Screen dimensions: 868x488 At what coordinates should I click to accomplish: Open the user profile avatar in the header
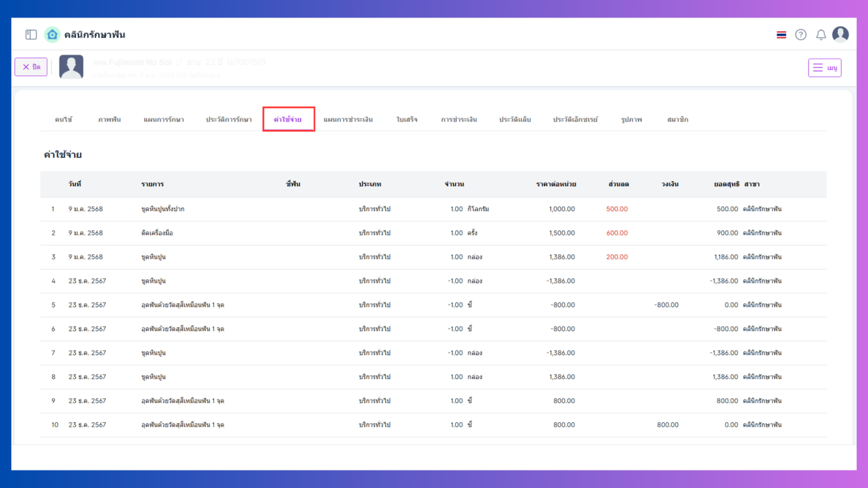point(840,35)
